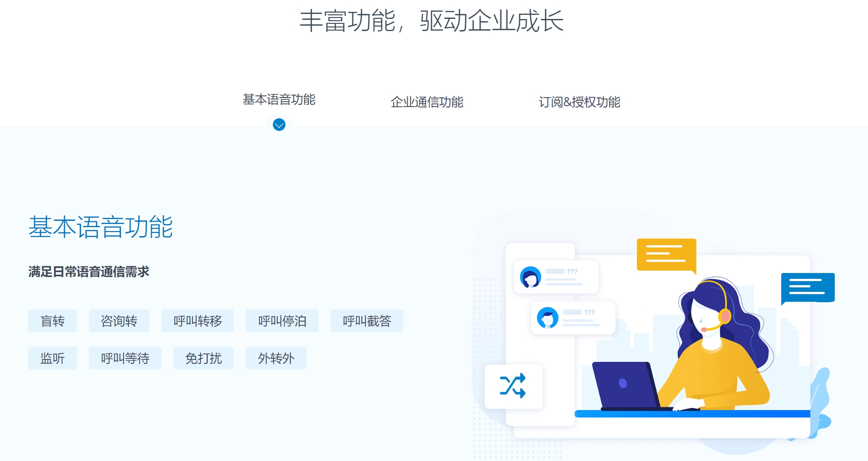The width and height of the screenshot is (868, 461).
Task: Click the blue speech bubble icon
Action: pyautogui.click(x=807, y=287)
